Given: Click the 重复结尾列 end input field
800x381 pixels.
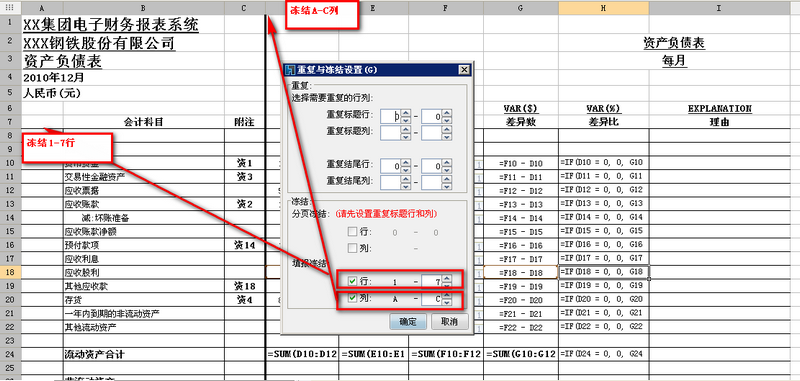Looking at the screenshot, I should click(432, 182).
